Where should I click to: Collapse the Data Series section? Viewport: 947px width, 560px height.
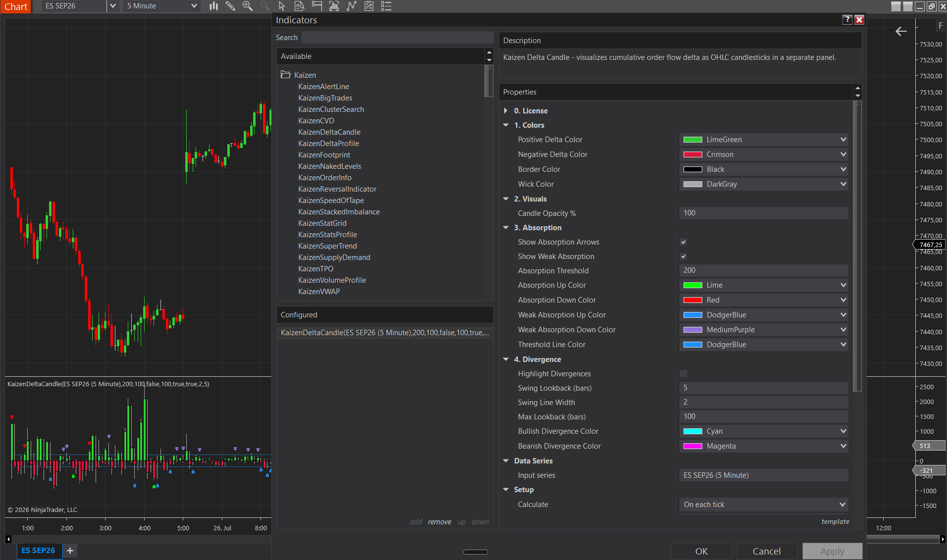click(x=506, y=461)
